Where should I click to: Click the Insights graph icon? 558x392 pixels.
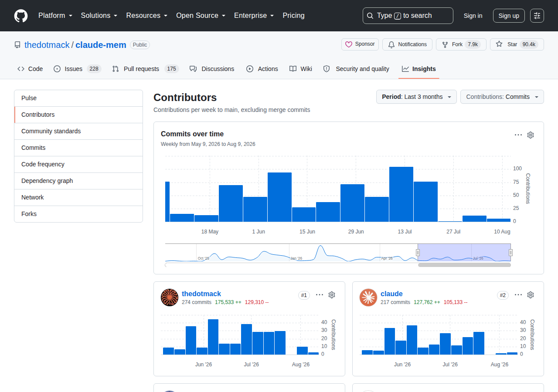pos(405,69)
